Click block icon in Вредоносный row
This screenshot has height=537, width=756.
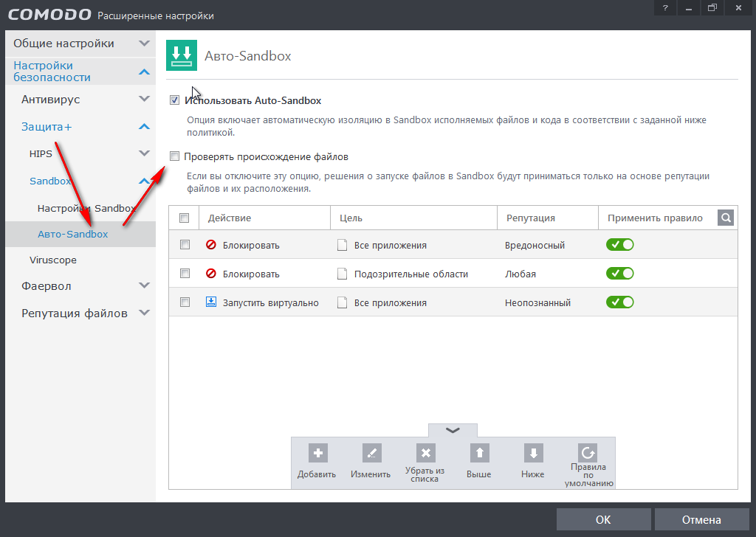point(210,245)
